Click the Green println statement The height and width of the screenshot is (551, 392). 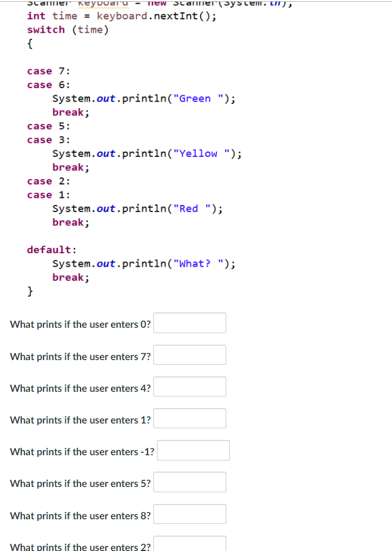click(144, 98)
